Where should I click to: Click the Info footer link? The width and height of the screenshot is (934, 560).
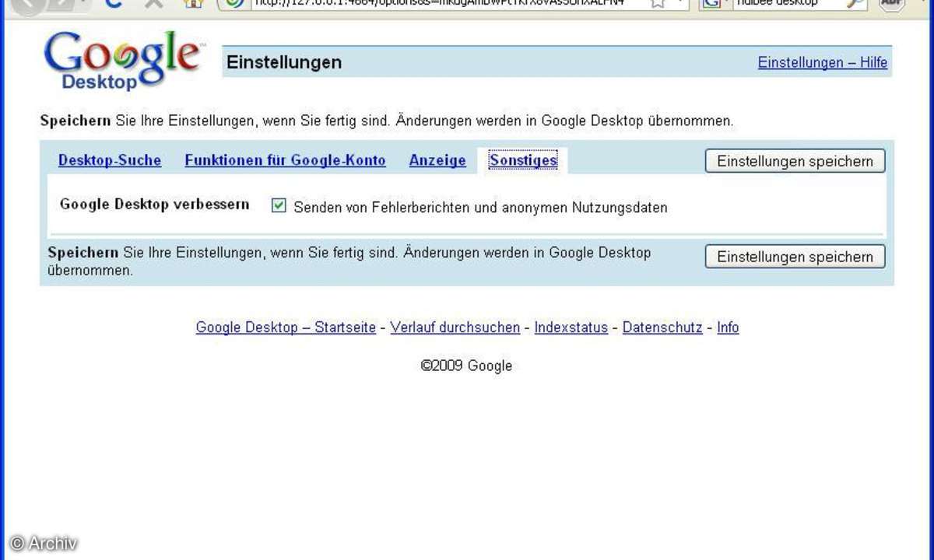coord(728,327)
